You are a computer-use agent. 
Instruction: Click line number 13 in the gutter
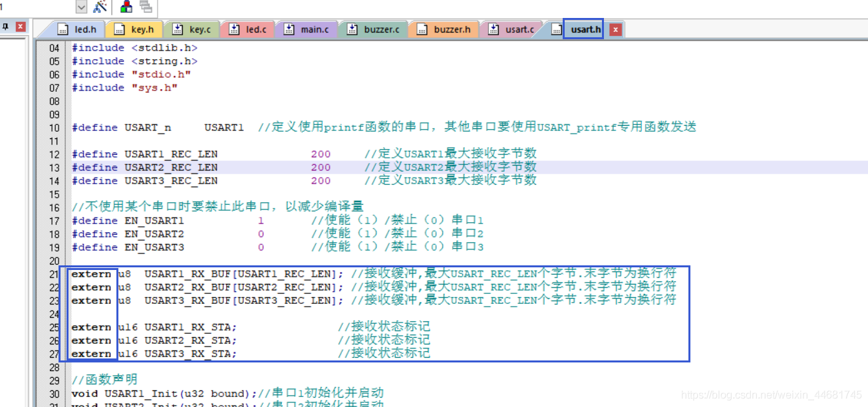coord(54,168)
